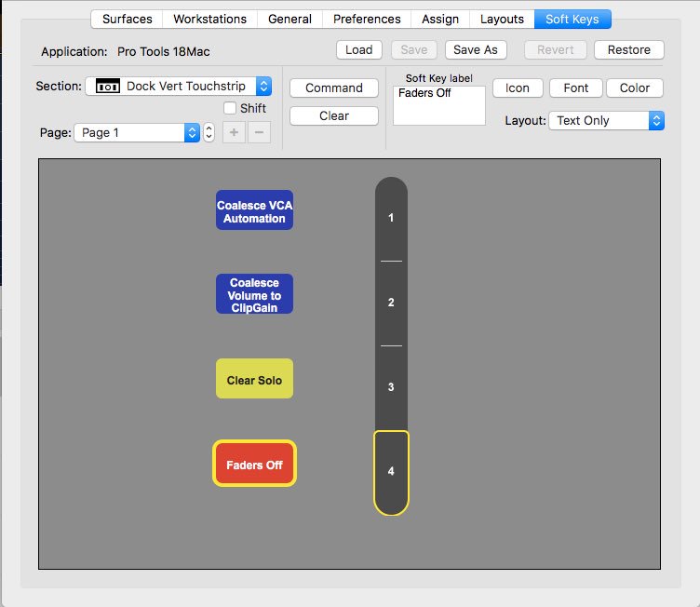Select the Coalesce Volume to ClipGain key

[254, 294]
